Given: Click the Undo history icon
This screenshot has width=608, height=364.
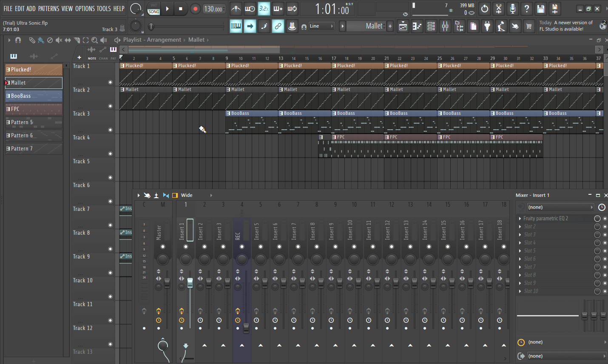Looking at the screenshot, I should pos(485,9).
